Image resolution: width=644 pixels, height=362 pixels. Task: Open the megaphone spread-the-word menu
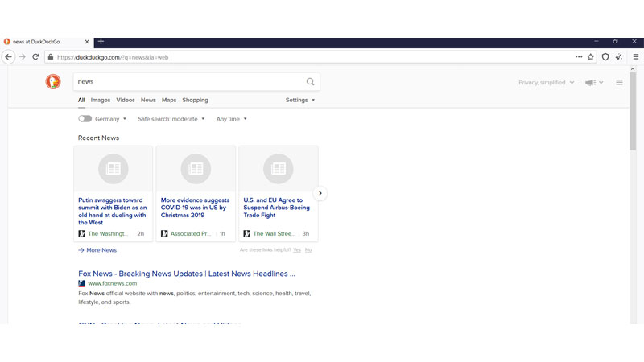click(594, 83)
